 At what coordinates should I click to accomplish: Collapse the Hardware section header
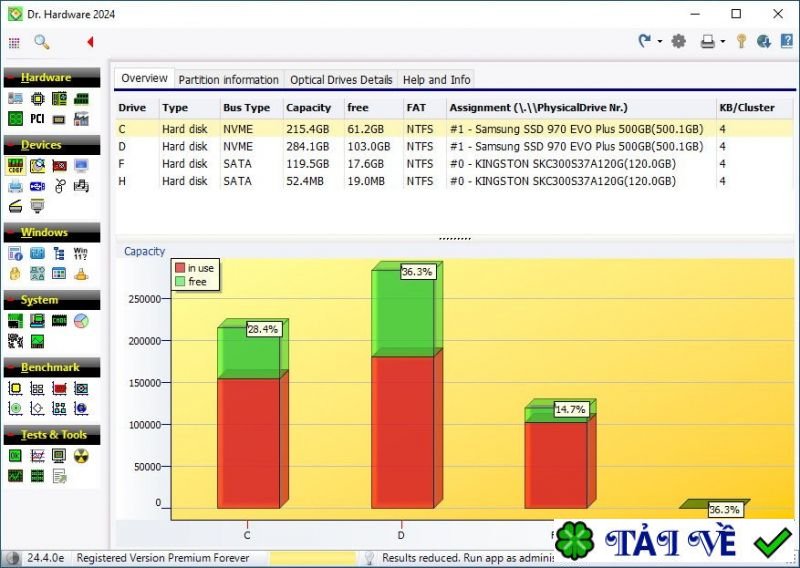coord(52,78)
